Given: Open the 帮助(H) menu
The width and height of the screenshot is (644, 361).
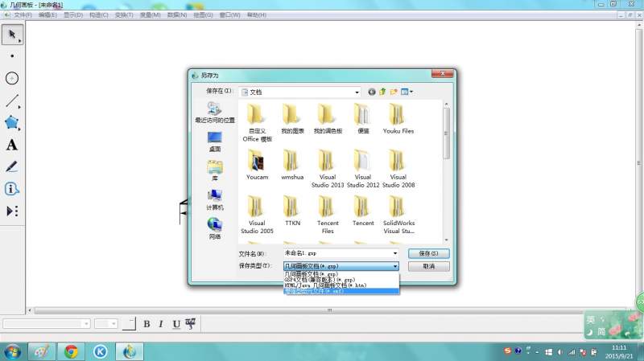Looking at the screenshot, I should coord(257,14).
